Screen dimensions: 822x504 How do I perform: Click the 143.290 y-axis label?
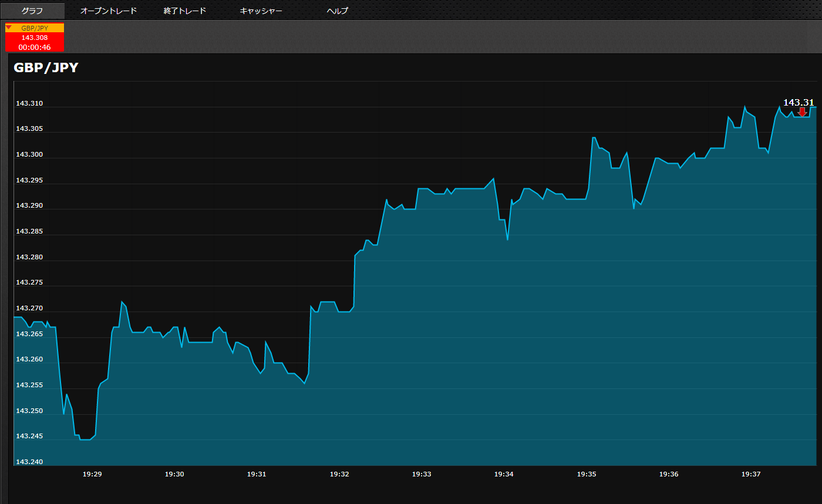coord(29,205)
